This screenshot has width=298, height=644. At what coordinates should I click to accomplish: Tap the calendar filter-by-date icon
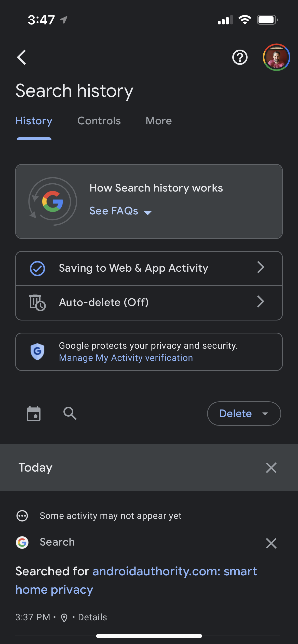34,414
